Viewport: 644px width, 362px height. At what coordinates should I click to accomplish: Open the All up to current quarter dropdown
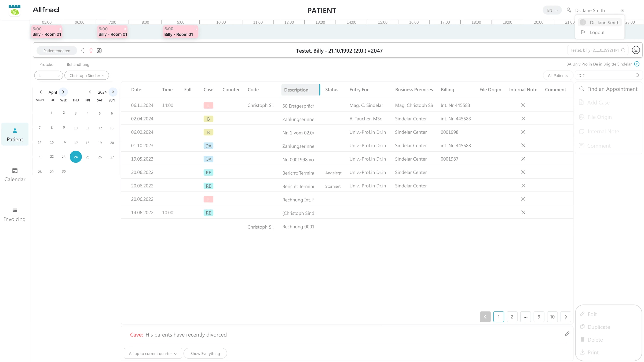coord(153,353)
